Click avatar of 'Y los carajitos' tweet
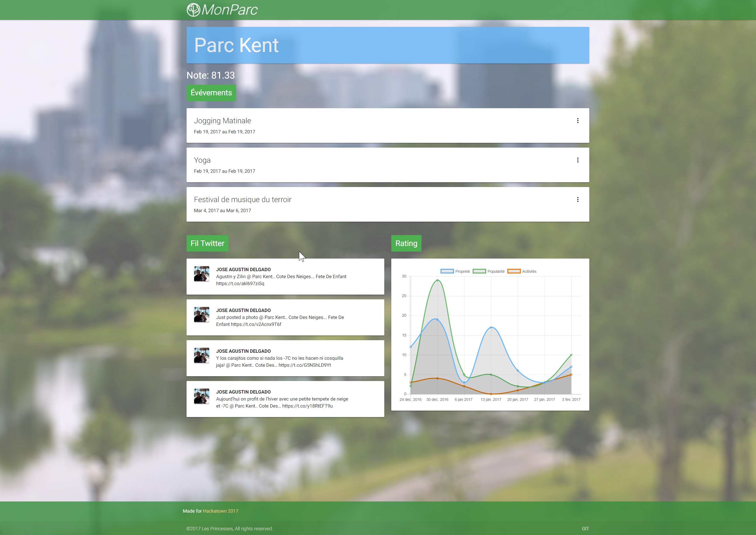 (201, 356)
